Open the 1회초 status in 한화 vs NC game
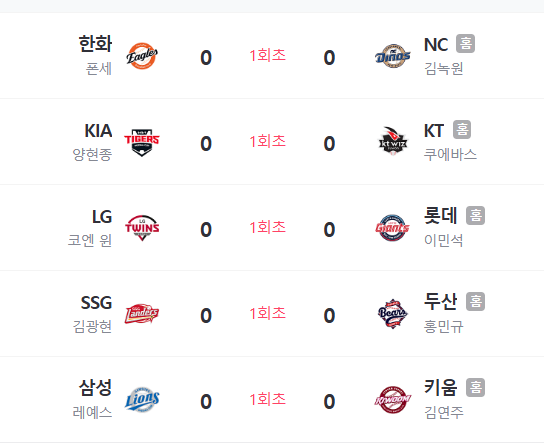 tap(267, 55)
